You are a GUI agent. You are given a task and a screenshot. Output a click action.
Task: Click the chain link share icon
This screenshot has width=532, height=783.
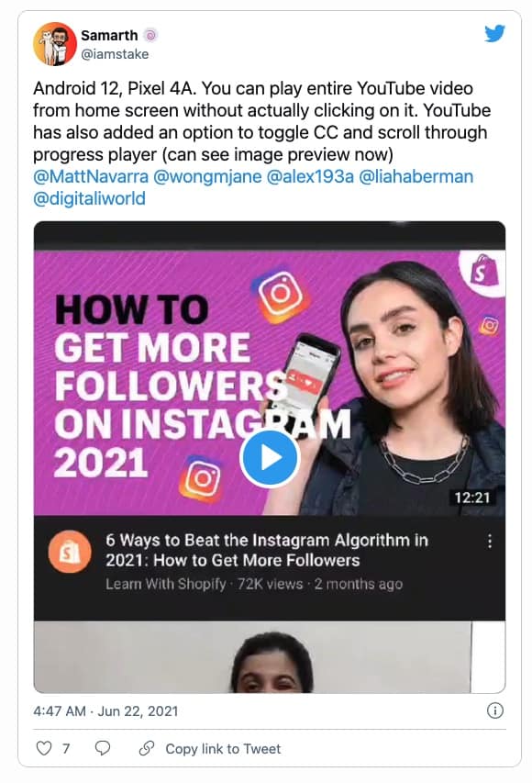coord(145,749)
